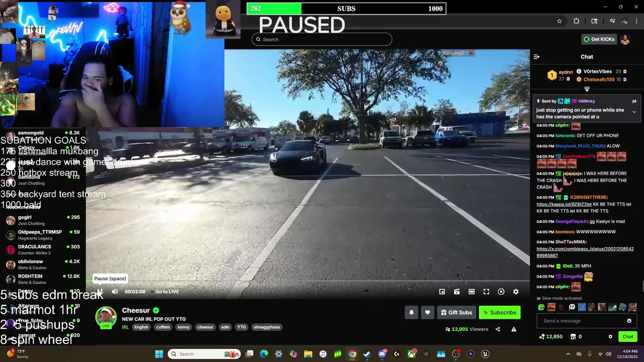Click the green Subscribe button
This screenshot has width=644, height=362.
[x=500, y=312]
